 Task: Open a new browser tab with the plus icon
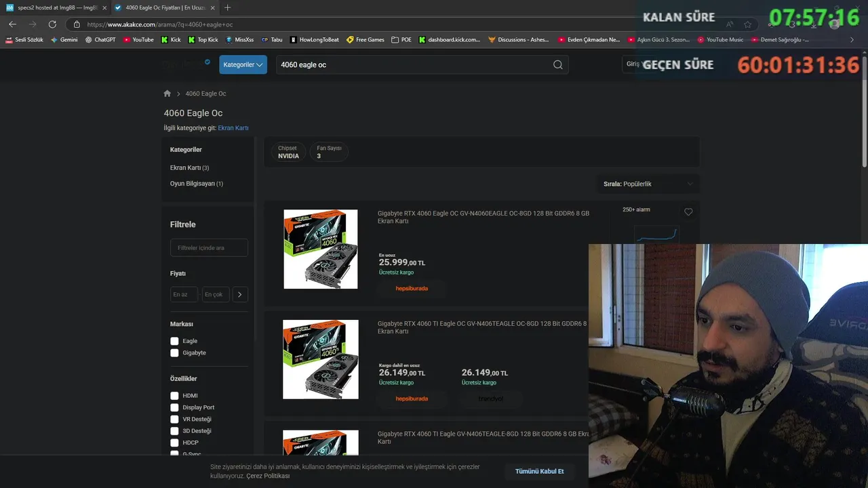click(x=227, y=7)
